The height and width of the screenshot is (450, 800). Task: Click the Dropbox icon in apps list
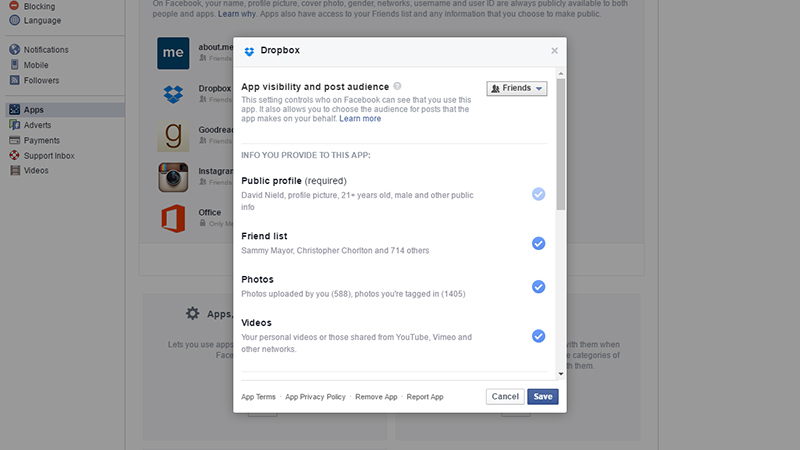[173, 94]
